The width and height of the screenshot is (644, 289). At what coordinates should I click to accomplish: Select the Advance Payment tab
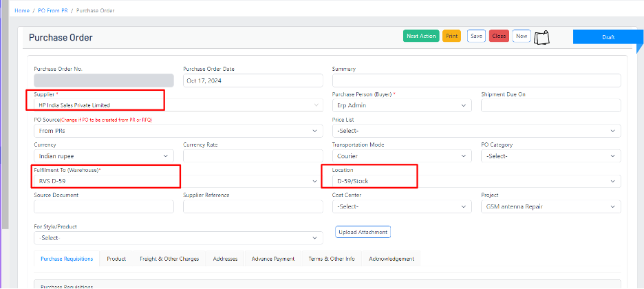tap(273, 259)
